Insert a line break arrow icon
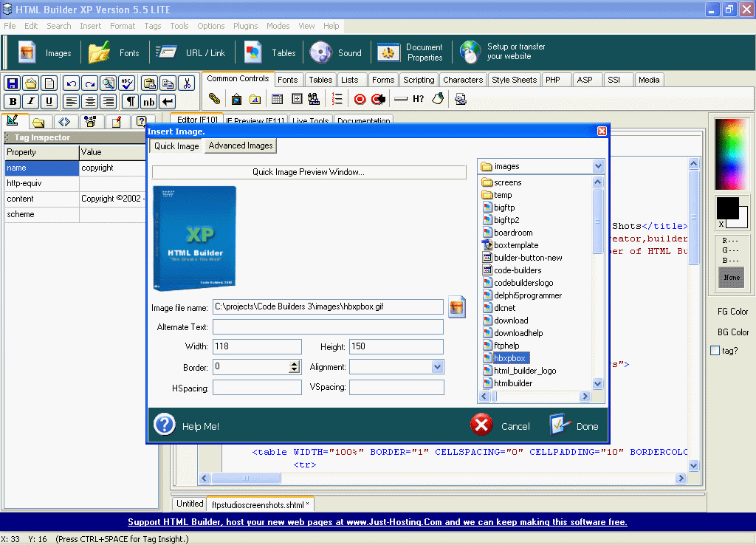756x545 pixels. [168, 102]
